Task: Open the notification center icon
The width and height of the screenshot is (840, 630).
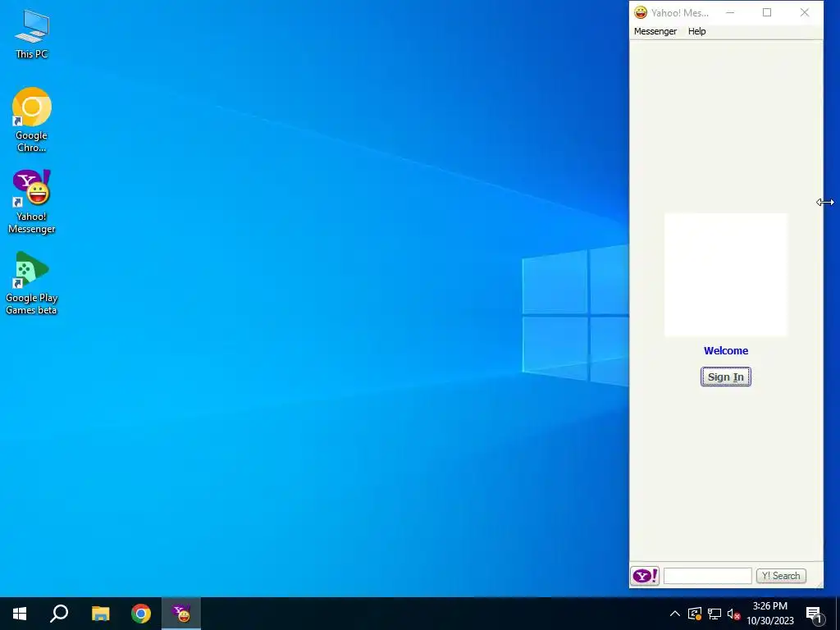Action: pyautogui.click(x=814, y=614)
